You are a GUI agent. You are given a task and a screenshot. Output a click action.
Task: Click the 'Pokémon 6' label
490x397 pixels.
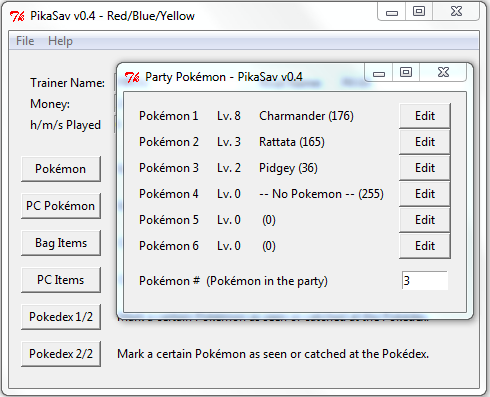(x=169, y=246)
